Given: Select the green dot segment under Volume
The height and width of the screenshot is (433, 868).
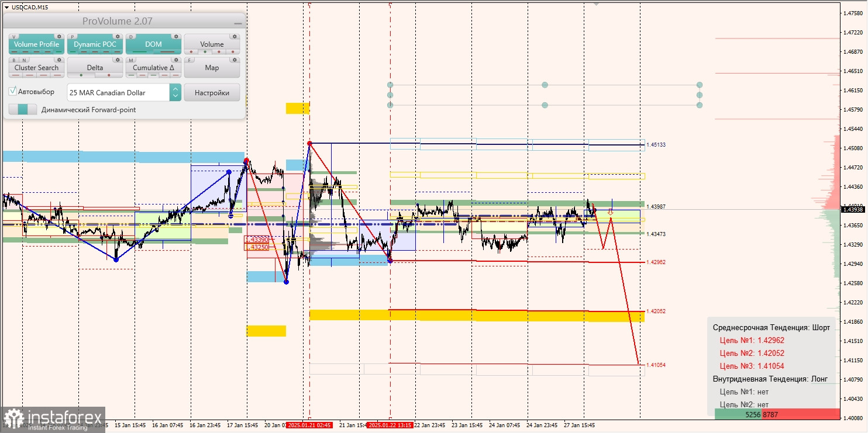Looking at the screenshot, I should (x=205, y=52).
